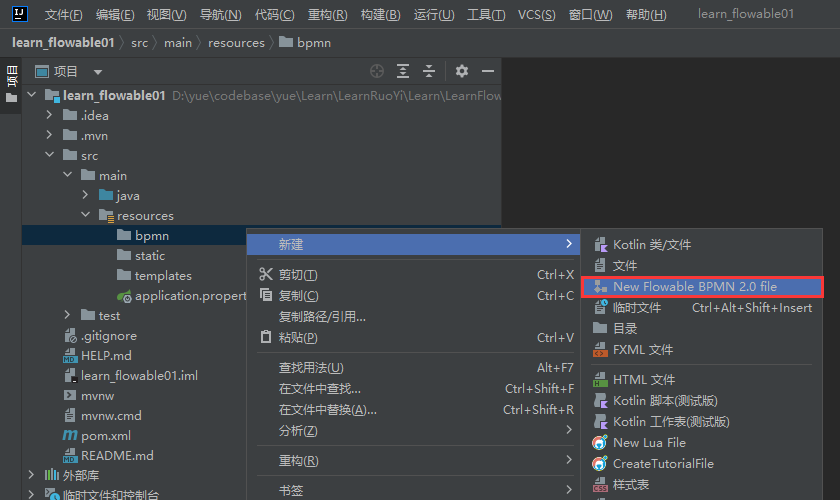840x500 pixels.
Task: Click the FXML 文件 icon
Action: (x=601, y=349)
